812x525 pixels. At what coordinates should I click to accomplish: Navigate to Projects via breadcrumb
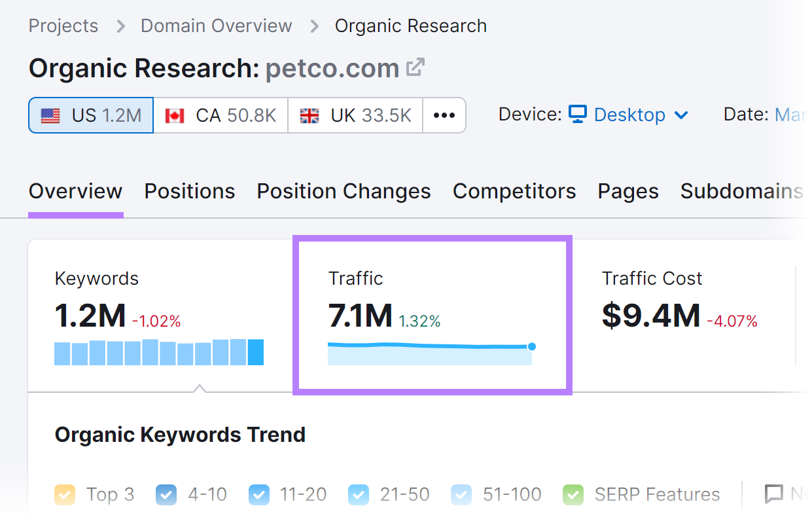(x=63, y=26)
